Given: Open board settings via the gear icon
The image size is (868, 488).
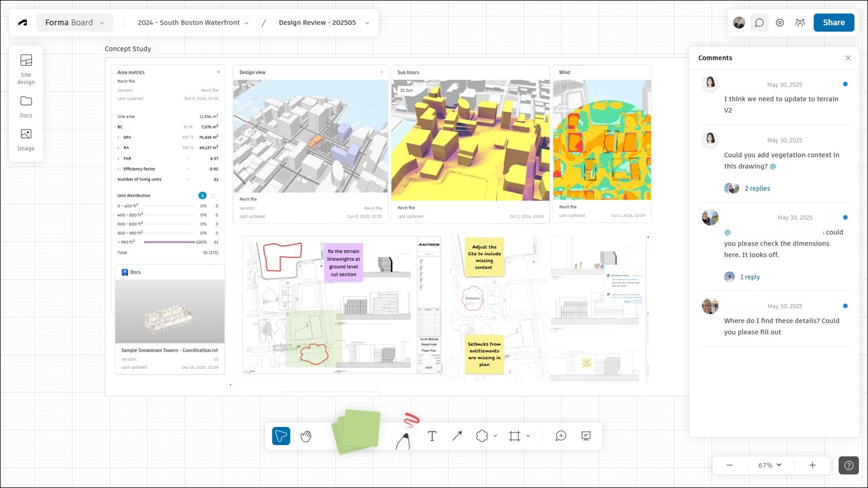Looking at the screenshot, I should [780, 23].
